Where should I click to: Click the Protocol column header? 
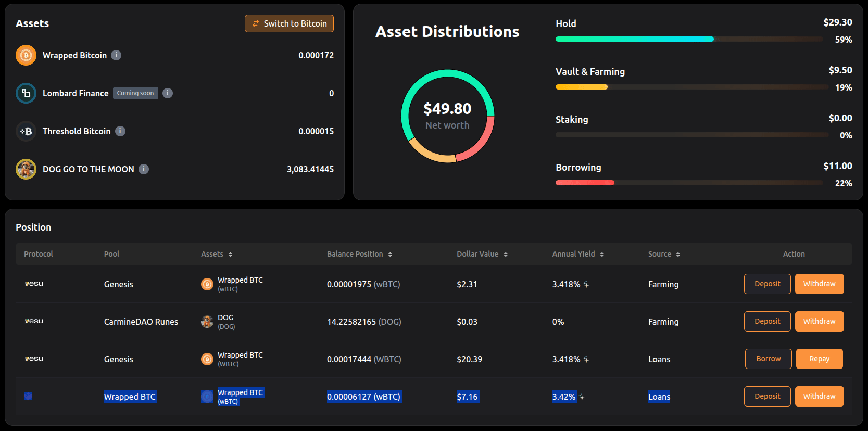[39, 254]
